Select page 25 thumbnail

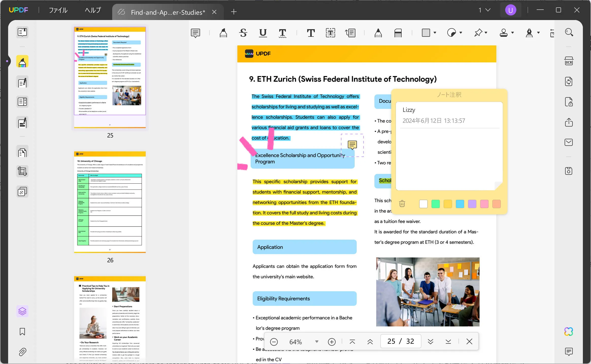110,77
